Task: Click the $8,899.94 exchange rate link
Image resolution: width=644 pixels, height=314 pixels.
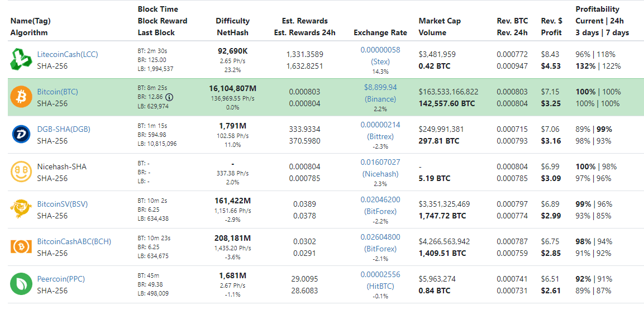Action: click(x=380, y=87)
